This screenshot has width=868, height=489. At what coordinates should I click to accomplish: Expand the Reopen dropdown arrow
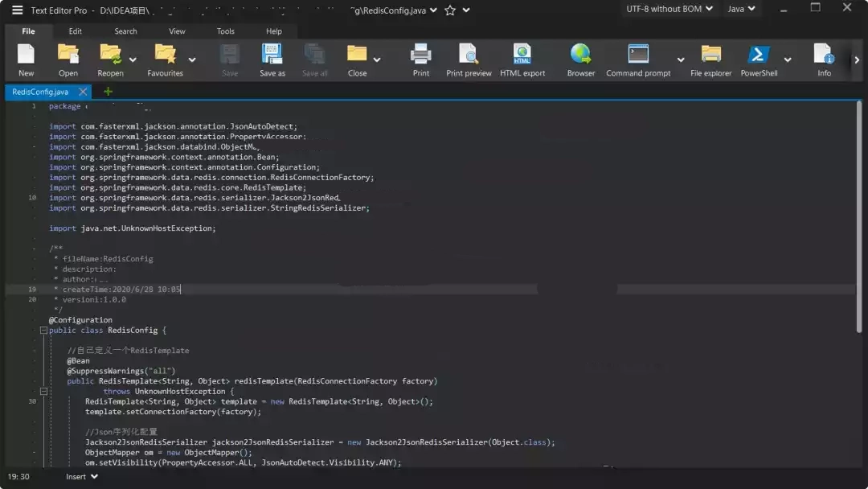[x=133, y=60]
